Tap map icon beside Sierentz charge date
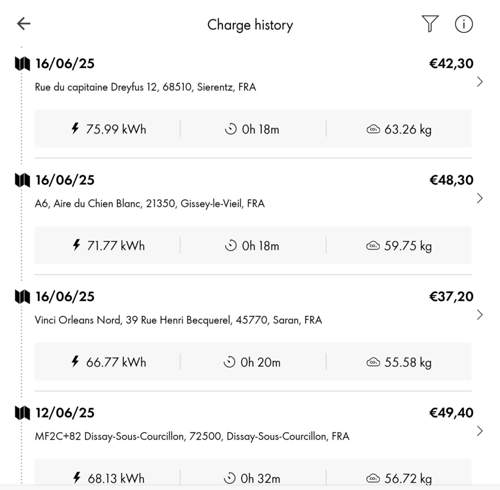Image resolution: width=500 pixels, height=490 pixels. tap(22, 63)
